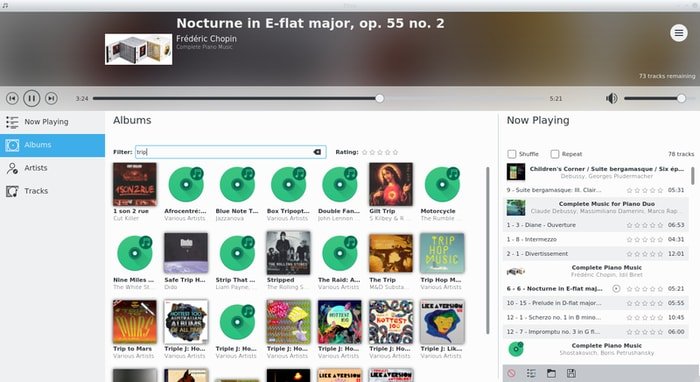Save the playlist with the floppy icon
This screenshot has height=382, width=700.
[571, 373]
